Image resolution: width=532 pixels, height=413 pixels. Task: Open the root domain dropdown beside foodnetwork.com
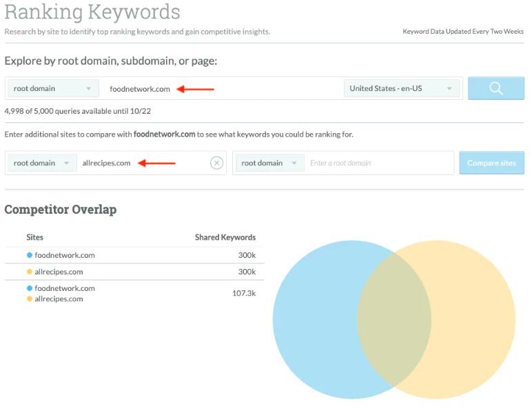click(53, 88)
